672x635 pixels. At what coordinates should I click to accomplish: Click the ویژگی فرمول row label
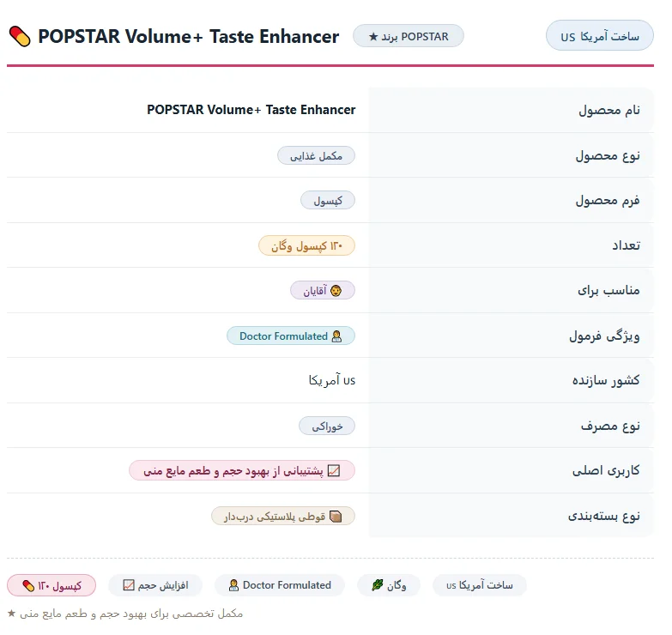tap(604, 336)
